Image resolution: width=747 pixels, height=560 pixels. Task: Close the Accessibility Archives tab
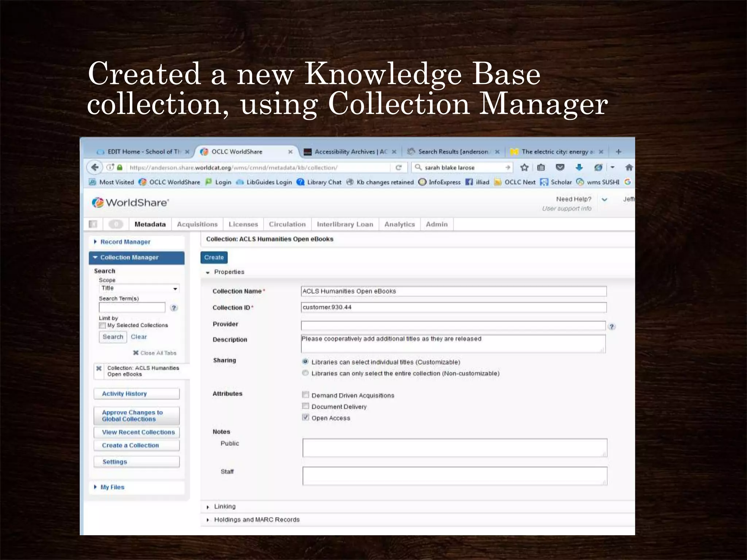[x=394, y=152]
